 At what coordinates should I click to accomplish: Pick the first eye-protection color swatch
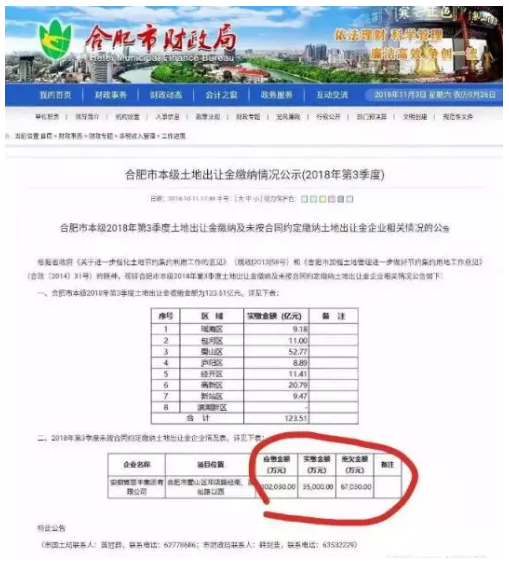point(305,199)
